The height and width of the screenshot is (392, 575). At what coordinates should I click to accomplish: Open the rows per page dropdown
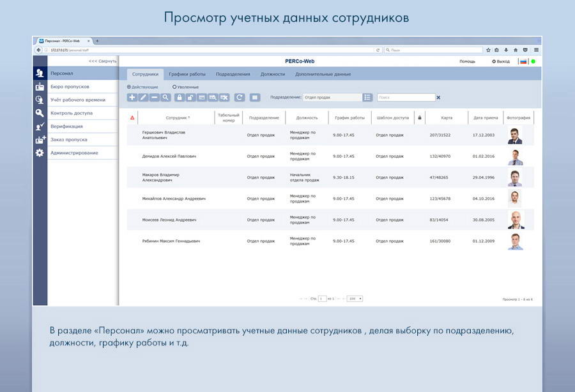click(355, 299)
